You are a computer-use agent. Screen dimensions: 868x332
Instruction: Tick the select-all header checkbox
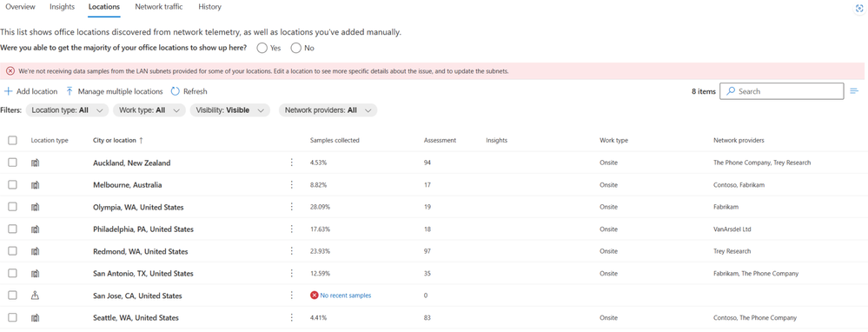12,141
